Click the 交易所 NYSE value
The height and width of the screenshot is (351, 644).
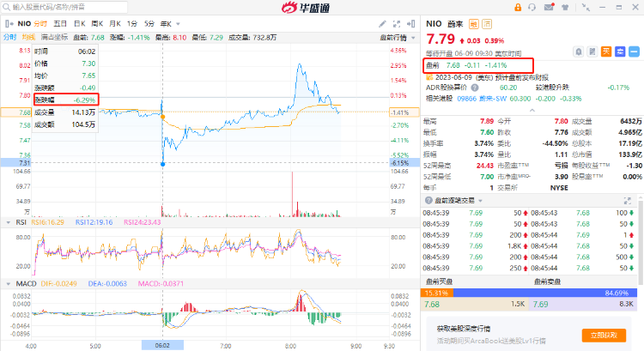559,188
